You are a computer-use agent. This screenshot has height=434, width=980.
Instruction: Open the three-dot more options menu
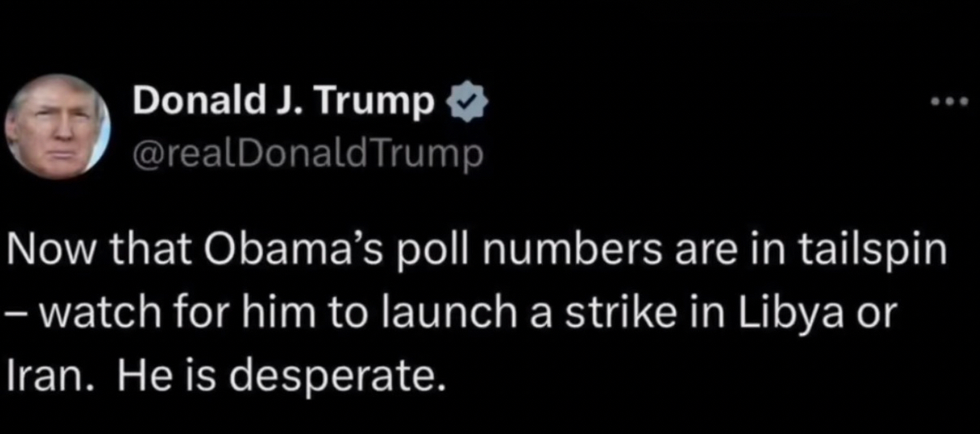(x=951, y=102)
